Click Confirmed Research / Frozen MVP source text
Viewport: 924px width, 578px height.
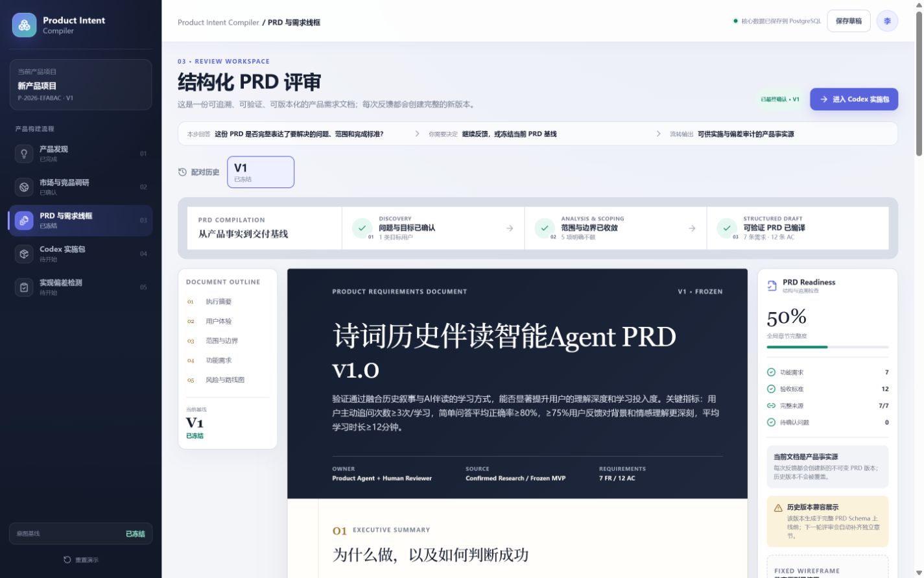(515, 478)
